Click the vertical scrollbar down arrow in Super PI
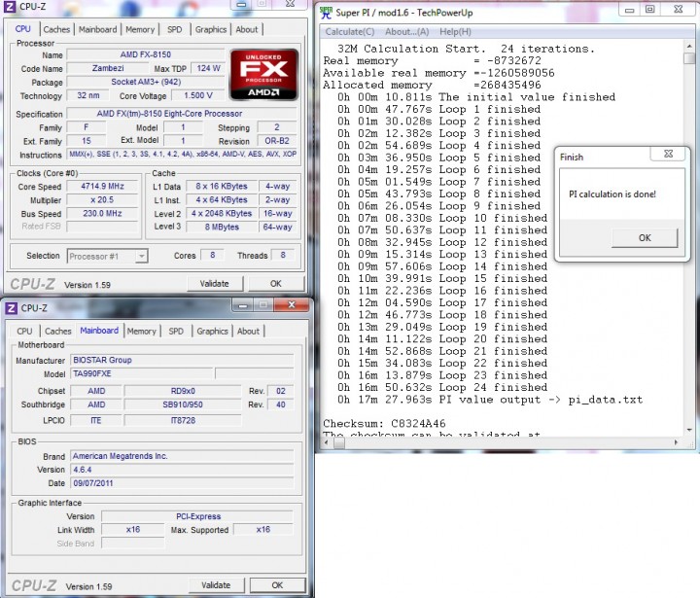Image resolution: width=700 pixels, height=598 pixels. (x=689, y=430)
